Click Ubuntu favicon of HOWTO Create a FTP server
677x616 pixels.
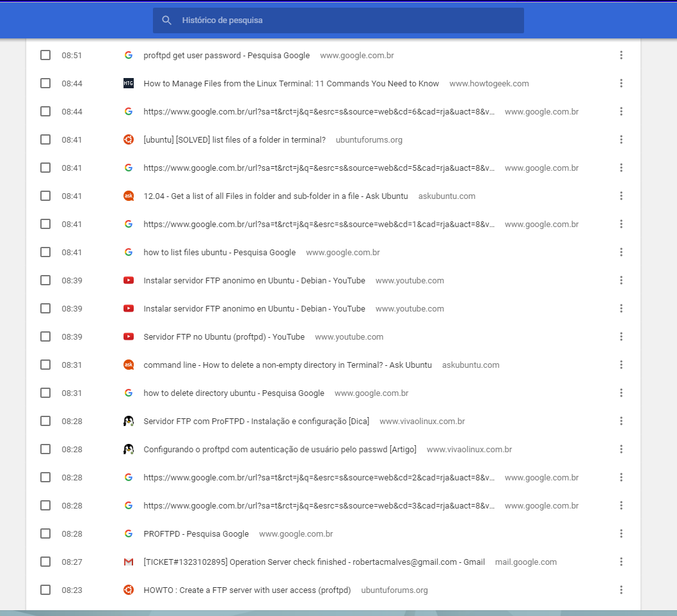128,590
